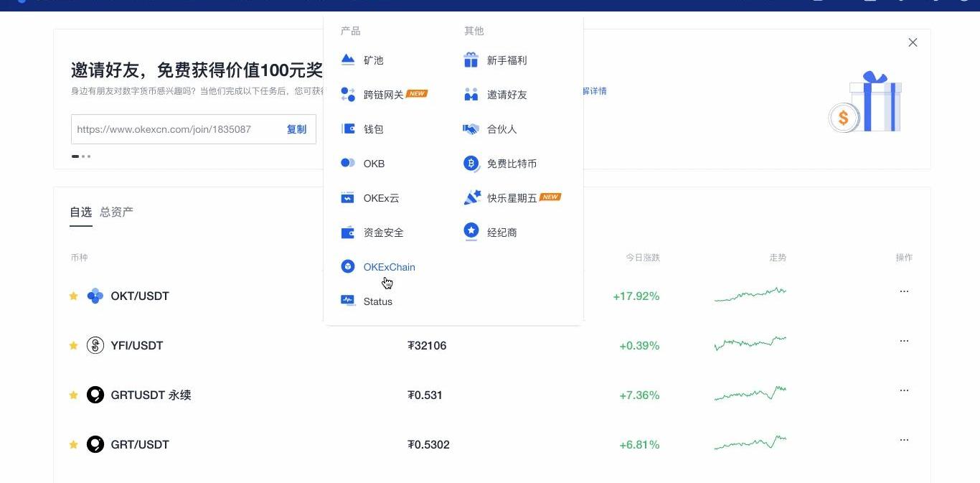Image resolution: width=980 pixels, height=483 pixels.
Task: Open the GRT/USDT pair
Action: [x=140, y=444]
